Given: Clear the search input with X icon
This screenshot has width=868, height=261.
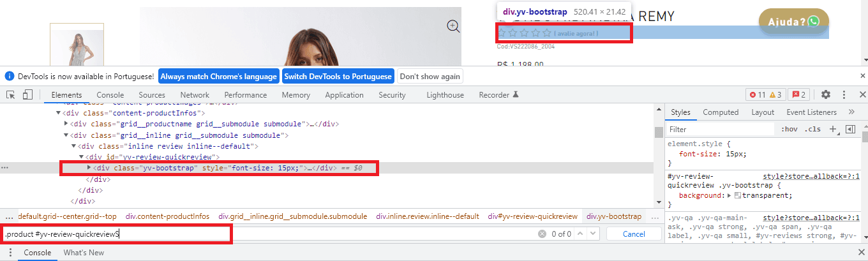Looking at the screenshot, I should pos(542,234).
